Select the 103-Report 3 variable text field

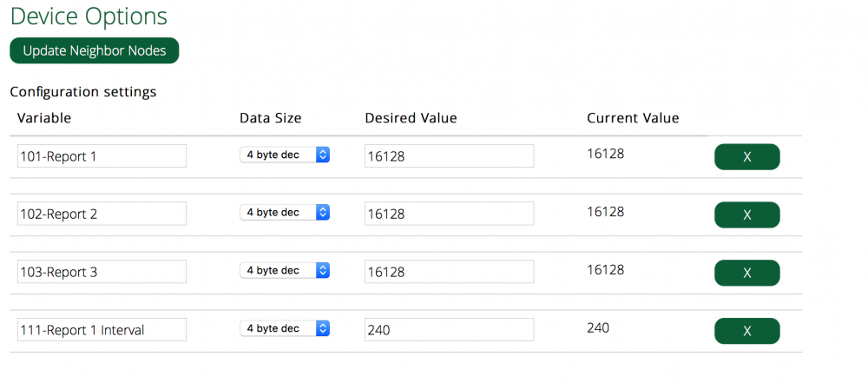tap(102, 272)
